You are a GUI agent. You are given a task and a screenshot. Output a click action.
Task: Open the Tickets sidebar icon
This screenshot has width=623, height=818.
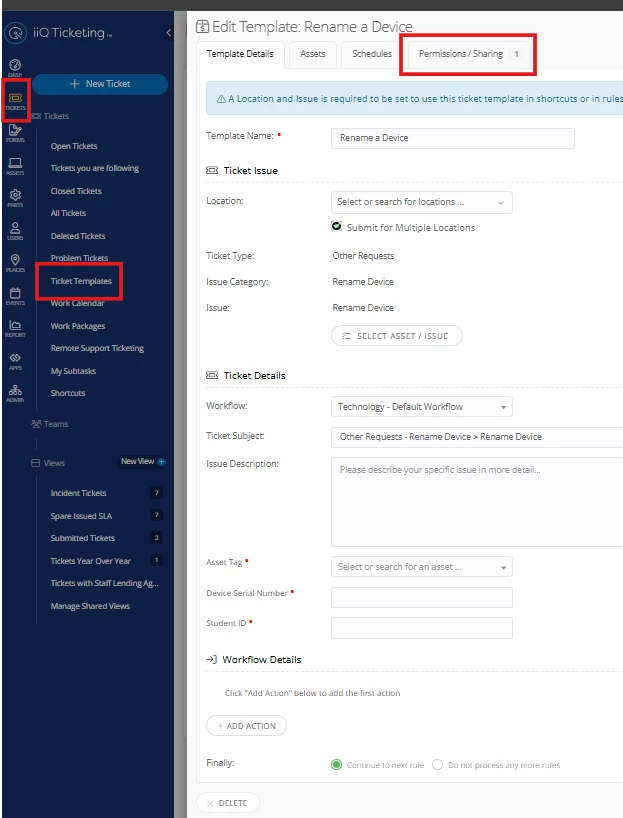(x=15, y=100)
